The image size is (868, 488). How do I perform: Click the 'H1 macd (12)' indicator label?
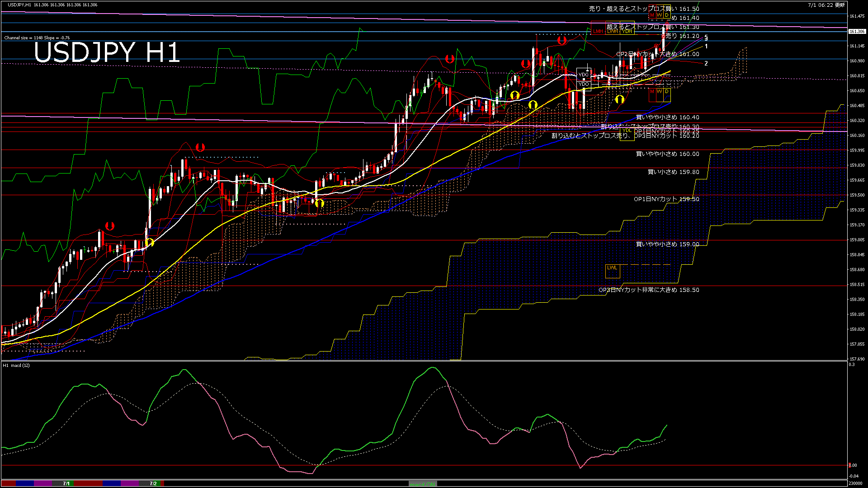pyautogui.click(x=16, y=365)
